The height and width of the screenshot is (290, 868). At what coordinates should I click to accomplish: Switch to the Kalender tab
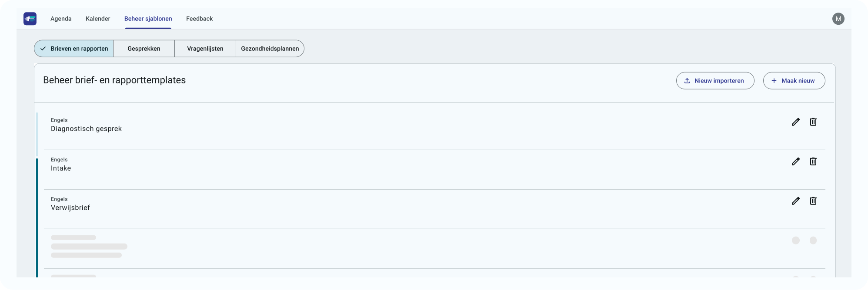click(97, 19)
